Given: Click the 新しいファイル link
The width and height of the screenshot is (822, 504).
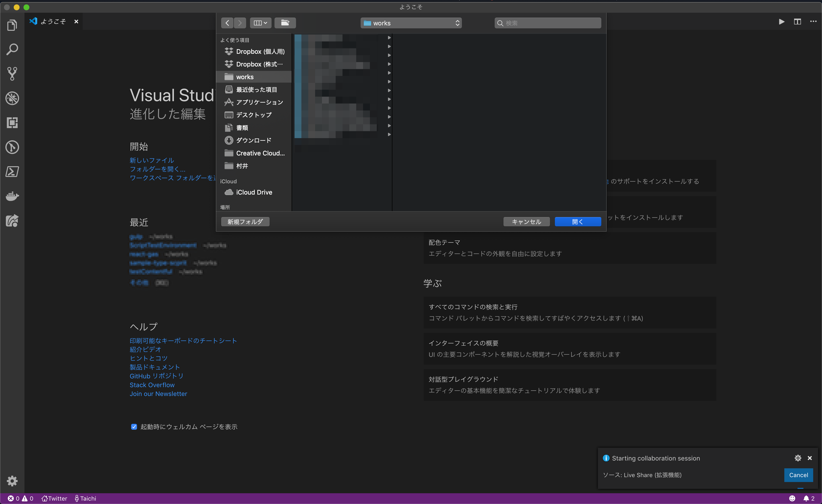Looking at the screenshot, I should tap(152, 160).
